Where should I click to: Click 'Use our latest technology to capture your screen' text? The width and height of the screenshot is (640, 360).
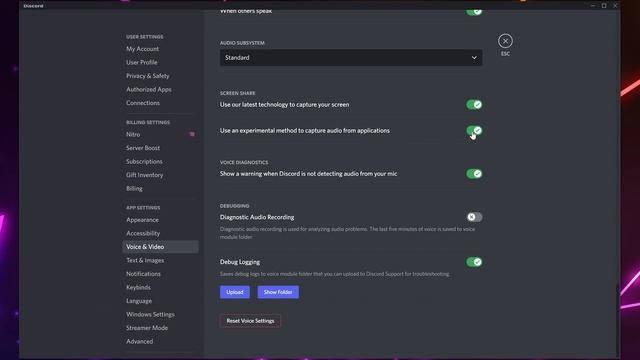pyautogui.click(x=284, y=105)
